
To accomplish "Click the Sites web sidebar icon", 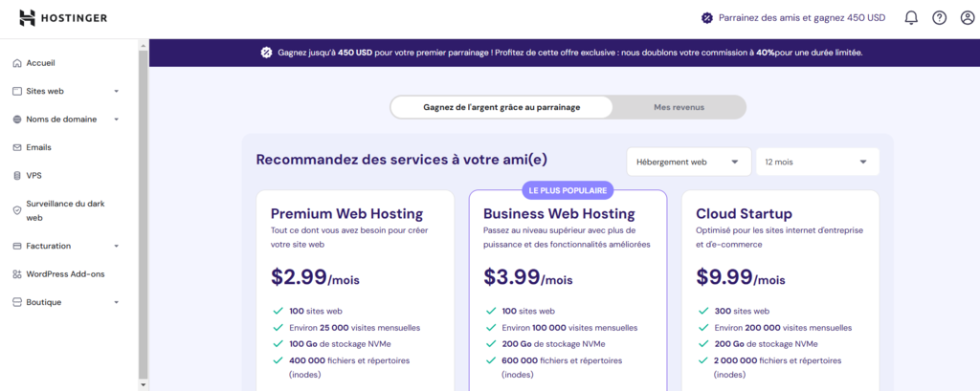I will coord(17,91).
